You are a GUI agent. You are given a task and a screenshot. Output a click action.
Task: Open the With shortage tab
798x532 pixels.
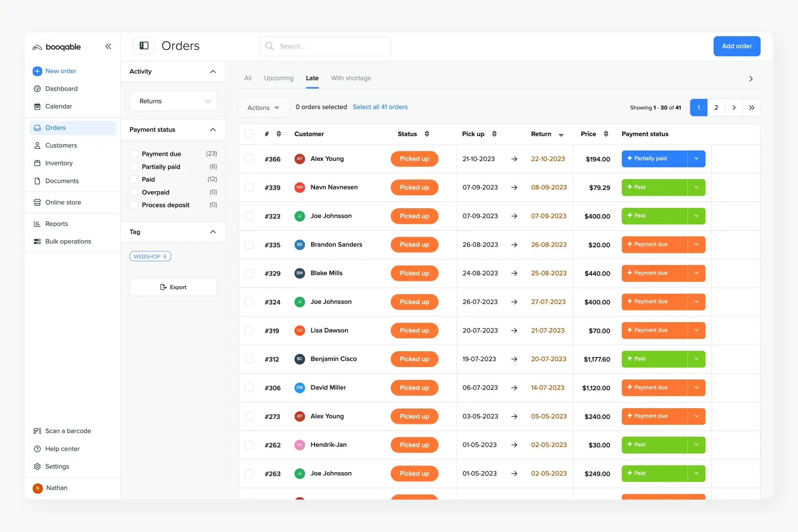351,78
